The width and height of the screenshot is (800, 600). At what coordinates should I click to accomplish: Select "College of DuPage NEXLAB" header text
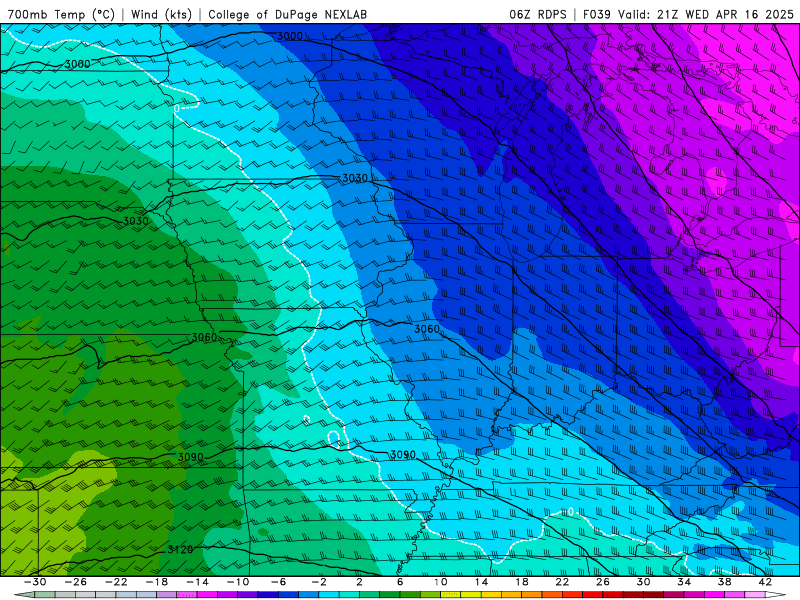point(287,15)
